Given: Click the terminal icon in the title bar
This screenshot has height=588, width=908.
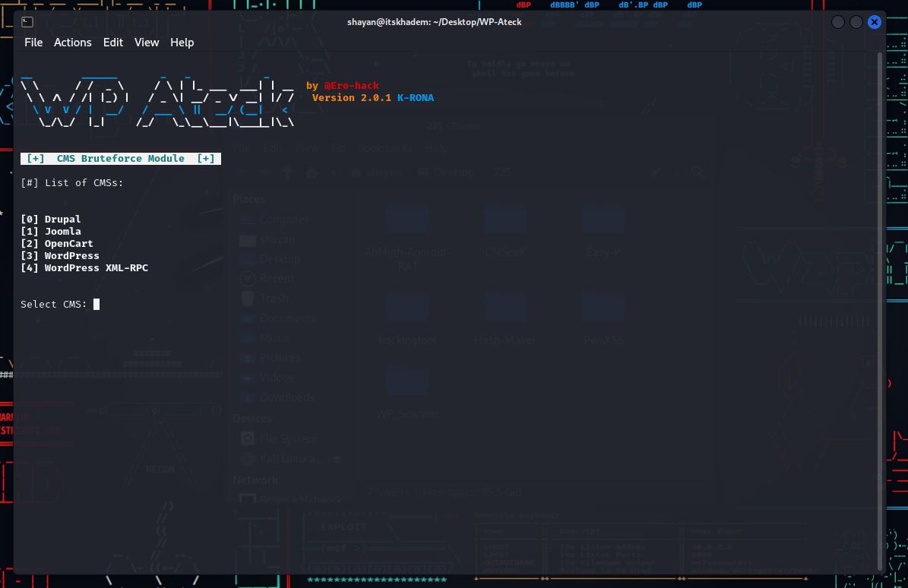Looking at the screenshot, I should 27,22.
